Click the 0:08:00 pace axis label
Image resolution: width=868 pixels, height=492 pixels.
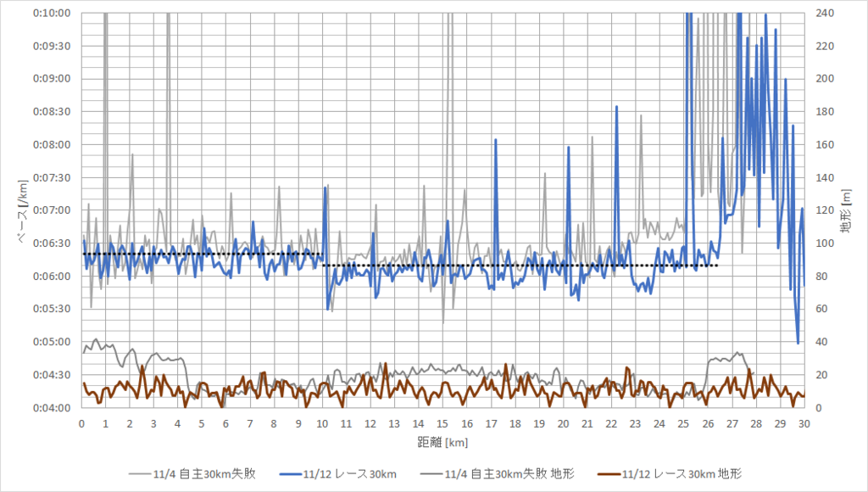point(52,144)
